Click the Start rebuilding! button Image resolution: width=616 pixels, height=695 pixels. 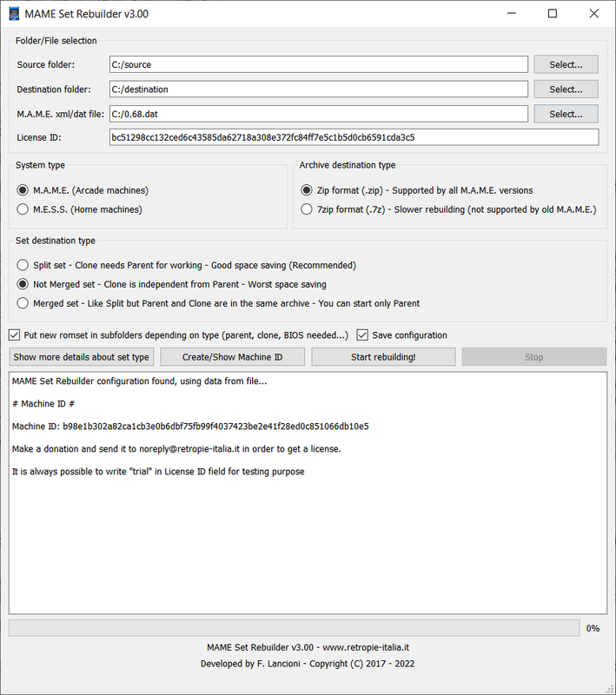383,357
